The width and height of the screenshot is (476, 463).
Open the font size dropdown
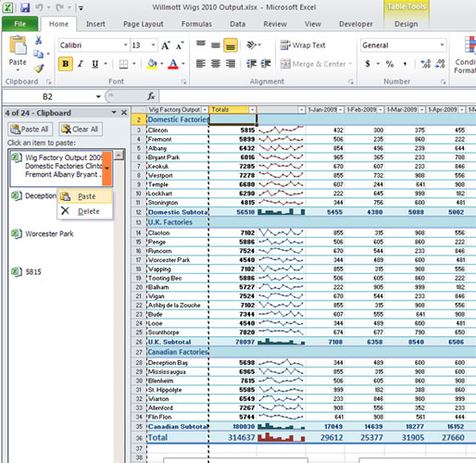pyautogui.click(x=153, y=45)
